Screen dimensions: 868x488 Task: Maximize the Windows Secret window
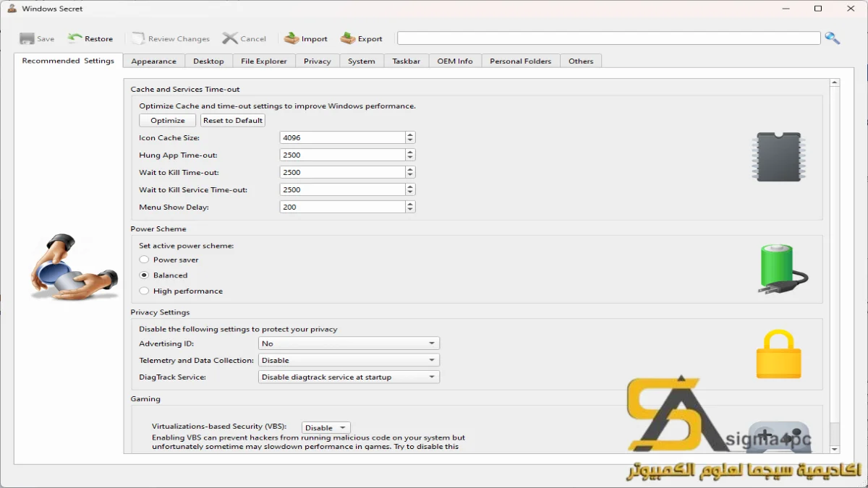click(818, 9)
